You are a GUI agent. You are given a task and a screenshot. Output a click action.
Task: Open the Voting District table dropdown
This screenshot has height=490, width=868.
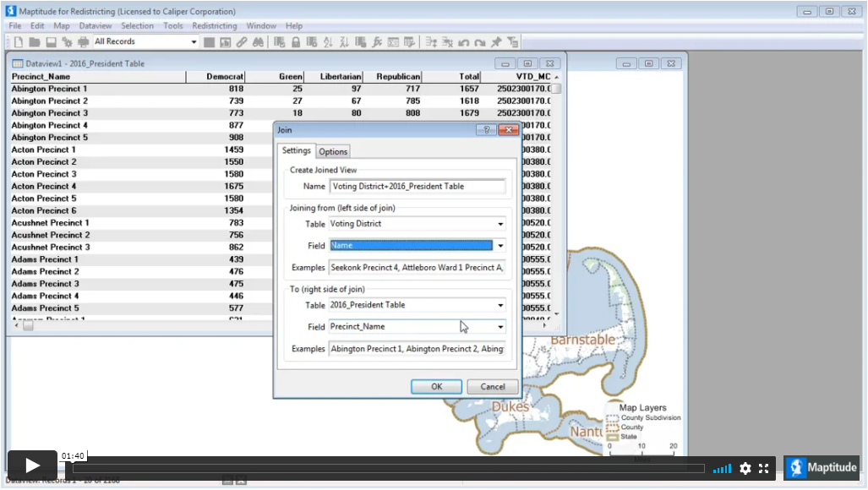[x=500, y=224]
